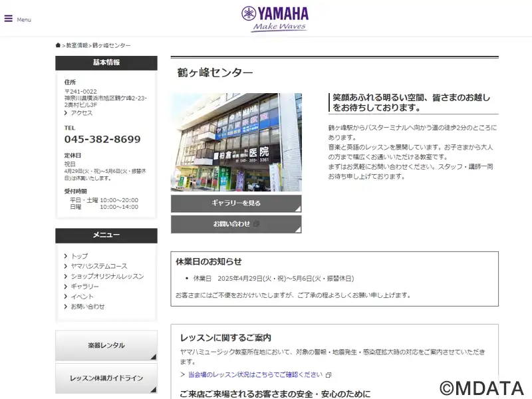View the 鶴ヶ峰センター building photo

click(x=236, y=142)
